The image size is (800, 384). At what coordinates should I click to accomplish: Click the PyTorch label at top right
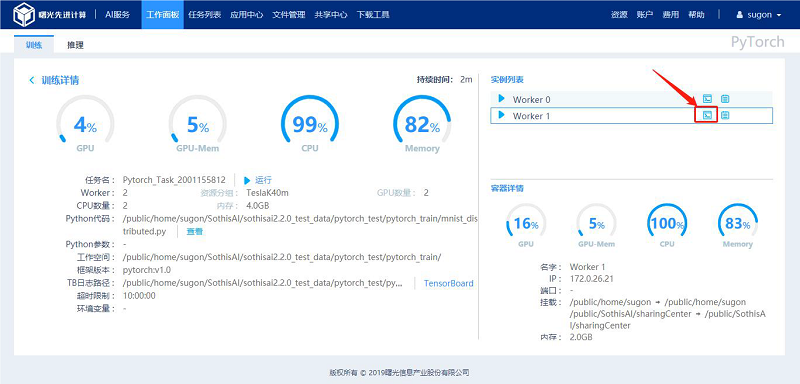[758, 42]
